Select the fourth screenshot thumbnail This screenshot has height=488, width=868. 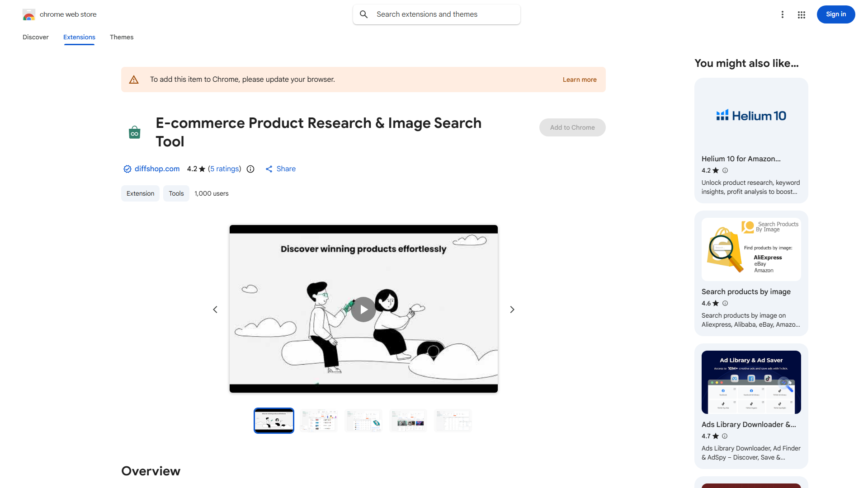(408, 420)
